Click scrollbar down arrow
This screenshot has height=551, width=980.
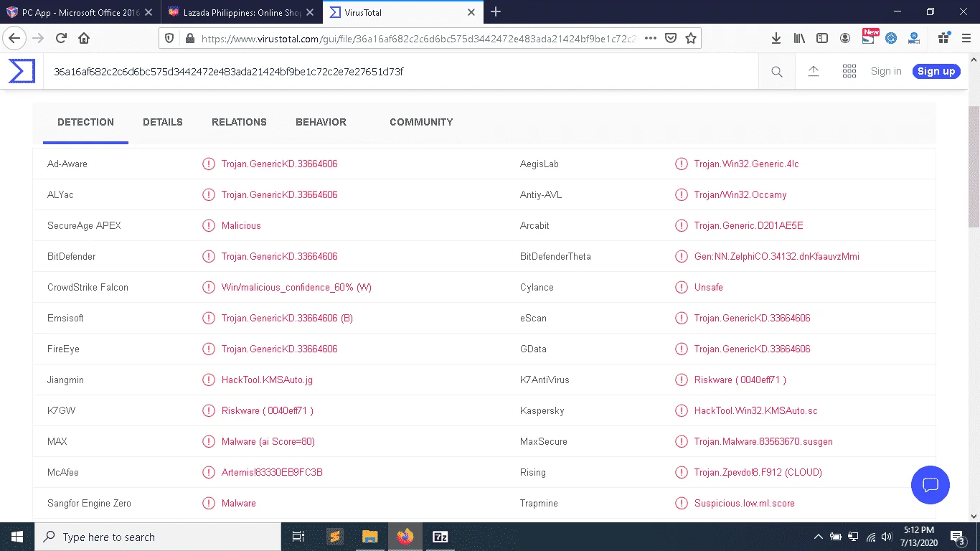coord(974,515)
